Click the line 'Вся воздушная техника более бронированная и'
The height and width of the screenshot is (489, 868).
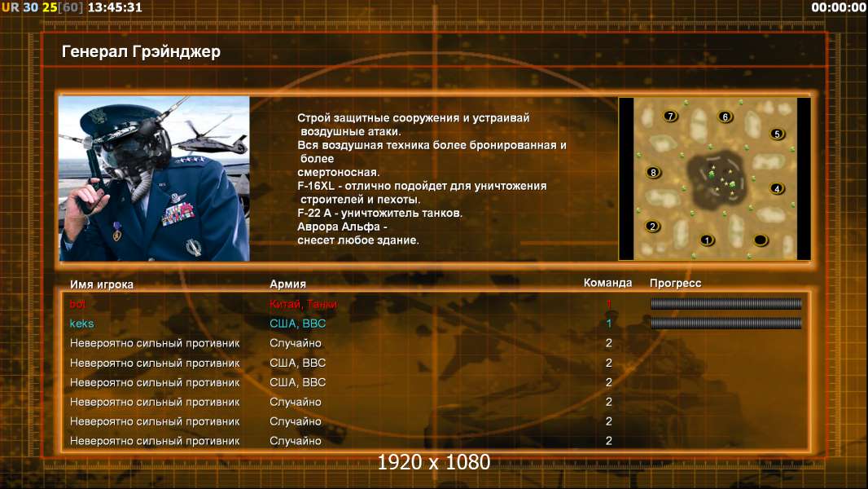pyautogui.click(x=432, y=145)
